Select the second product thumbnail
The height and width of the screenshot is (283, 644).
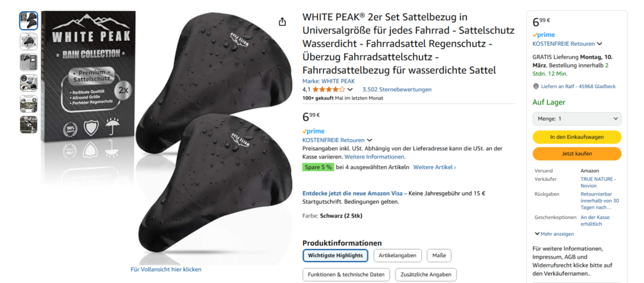[28, 42]
